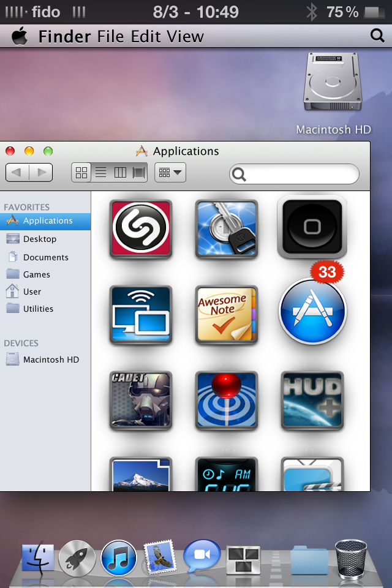Open the folder stack in the dock

coord(309,559)
